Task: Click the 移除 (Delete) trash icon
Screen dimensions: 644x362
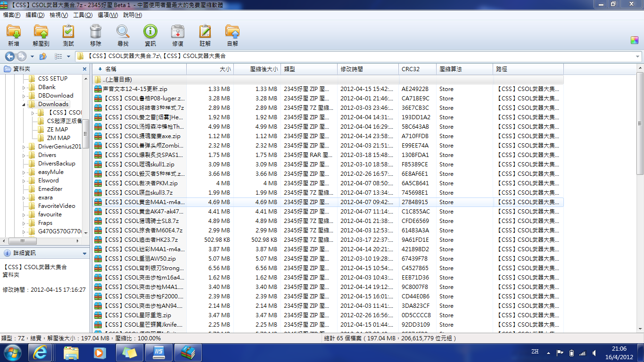Action: point(96,32)
